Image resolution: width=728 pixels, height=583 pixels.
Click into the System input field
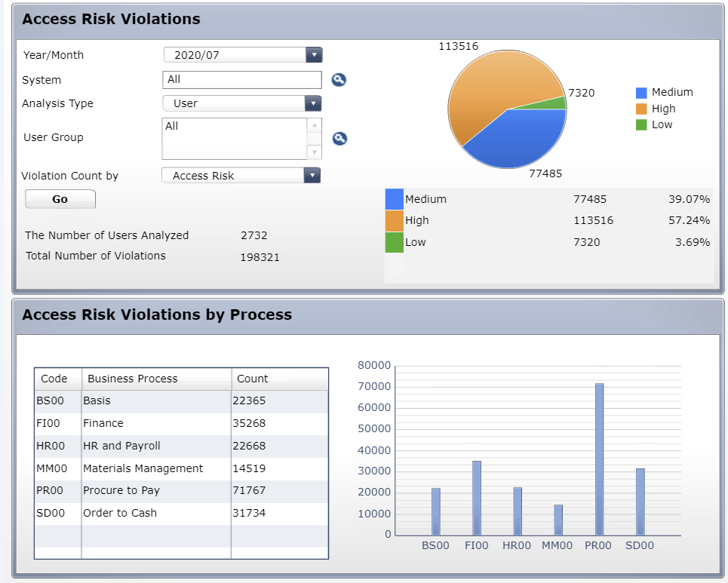tap(242, 80)
